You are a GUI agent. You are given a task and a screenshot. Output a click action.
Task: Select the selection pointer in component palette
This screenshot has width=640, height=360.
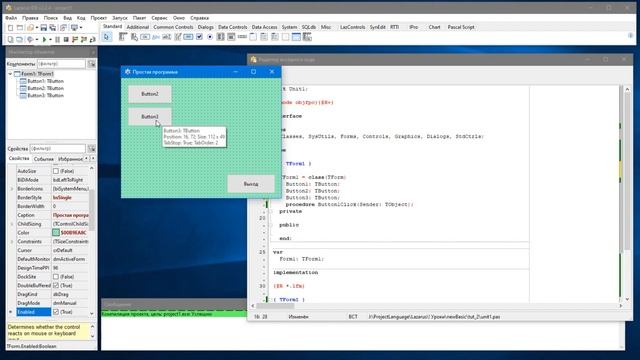coord(107,37)
